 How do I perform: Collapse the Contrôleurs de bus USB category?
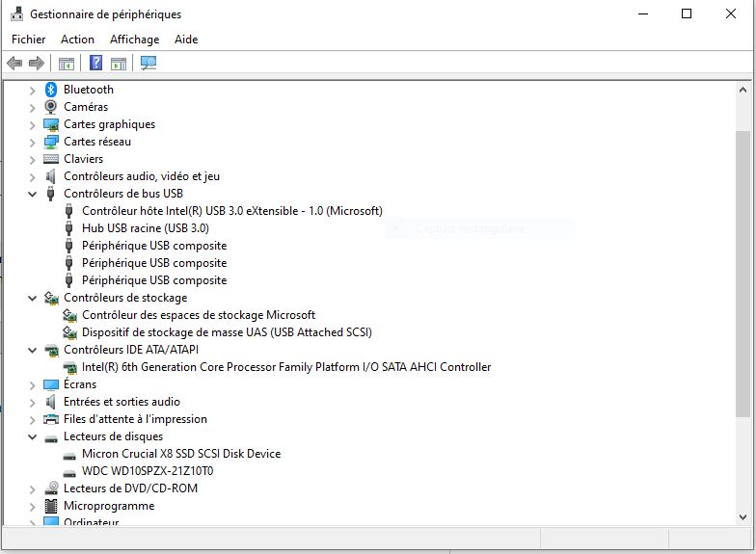click(x=33, y=195)
